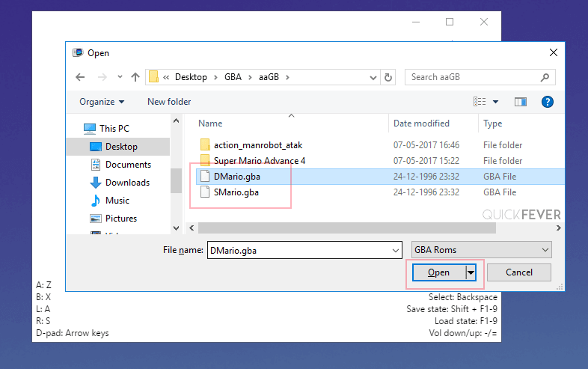Click scroll-right arrow of file list
The image size is (588, 369).
[x=558, y=228]
